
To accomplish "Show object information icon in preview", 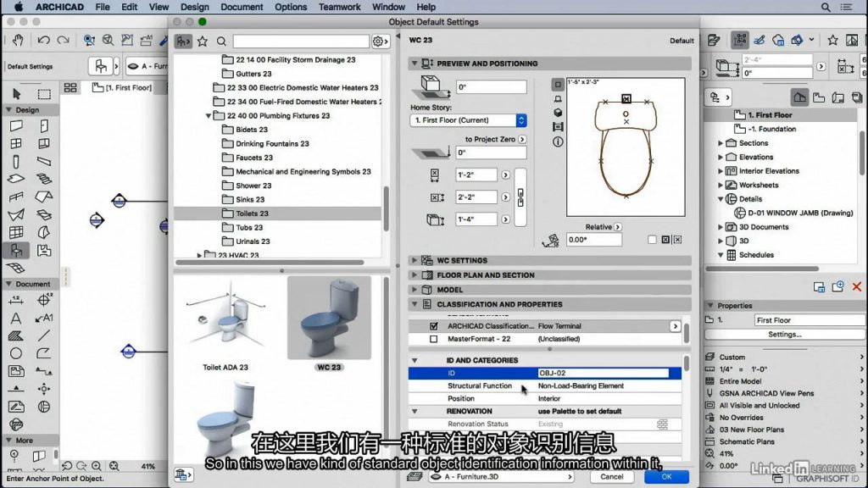I will [558, 141].
